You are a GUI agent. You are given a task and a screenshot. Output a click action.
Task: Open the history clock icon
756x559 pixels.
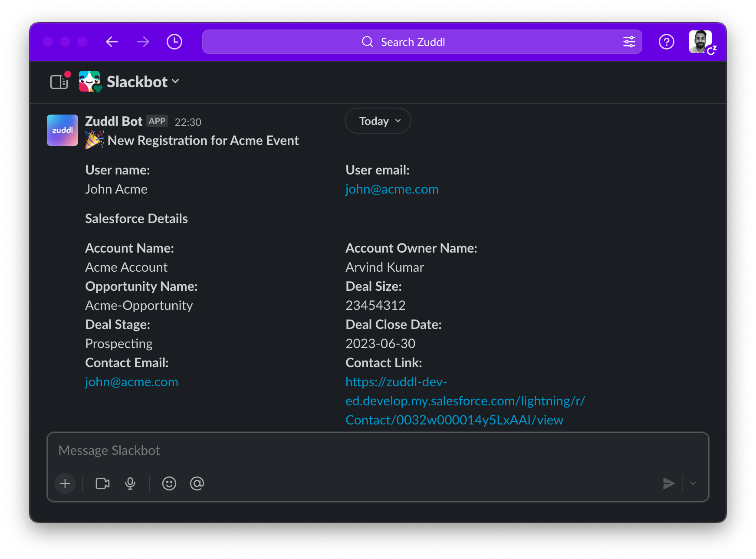coord(174,42)
